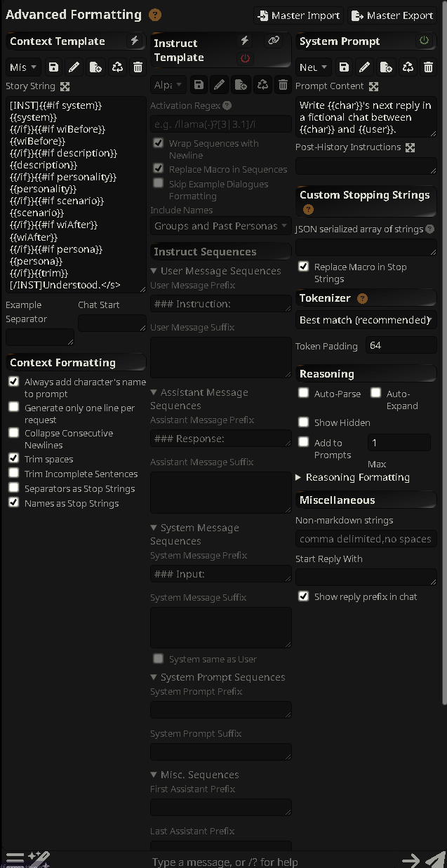Open the Tokenizer Best match dropdown
Viewport: 447px width, 868px height.
point(366,320)
